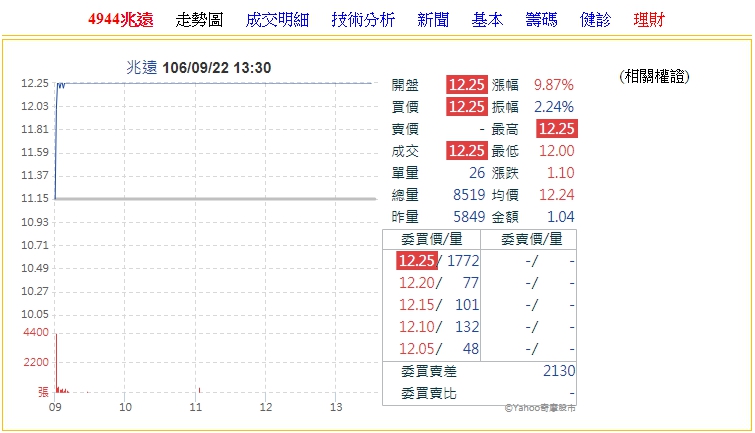Click the gray previous-close reference line
This screenshot has height=433, width=755.
coord(216,198)
